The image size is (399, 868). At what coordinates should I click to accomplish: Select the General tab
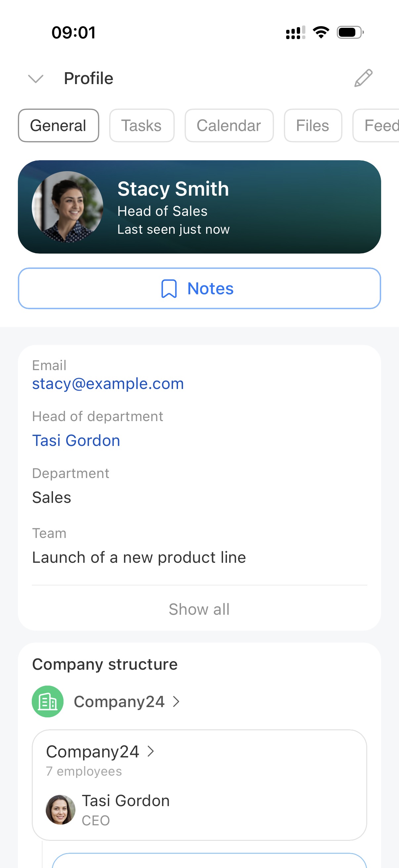pyautogui.click(x=58, y=126)
